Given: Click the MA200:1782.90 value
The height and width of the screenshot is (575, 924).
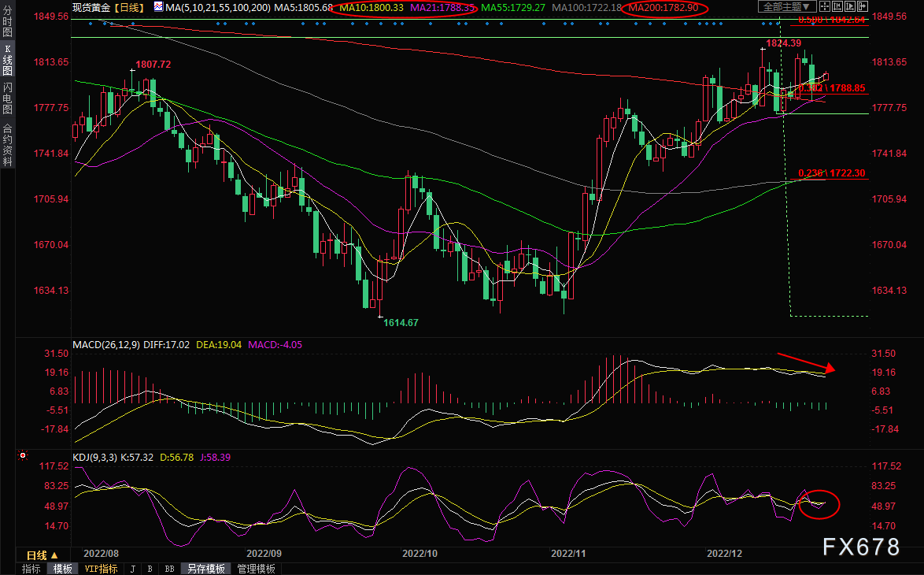Looking at the screenshot, I should coord(663,8).
